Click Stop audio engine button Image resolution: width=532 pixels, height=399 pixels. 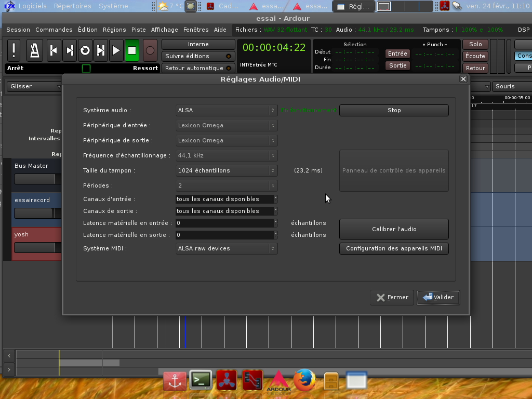(394, 110)
